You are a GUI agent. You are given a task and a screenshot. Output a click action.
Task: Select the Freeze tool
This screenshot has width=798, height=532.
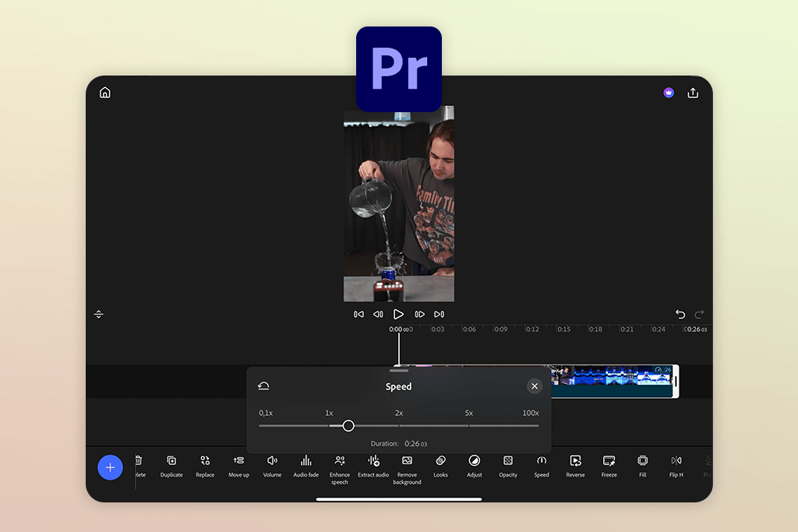[x=609, y=467]
